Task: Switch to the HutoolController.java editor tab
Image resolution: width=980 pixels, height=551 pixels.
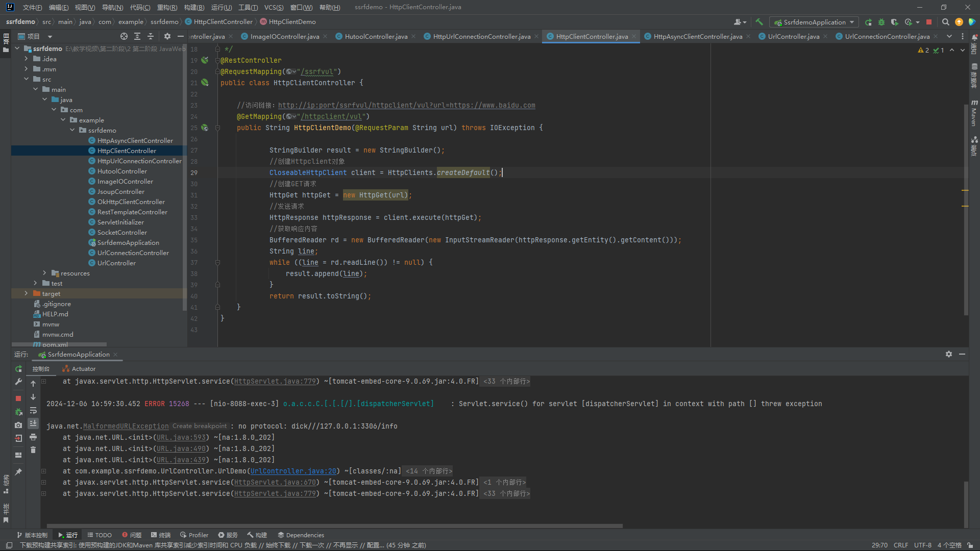Action: point(376,36)
